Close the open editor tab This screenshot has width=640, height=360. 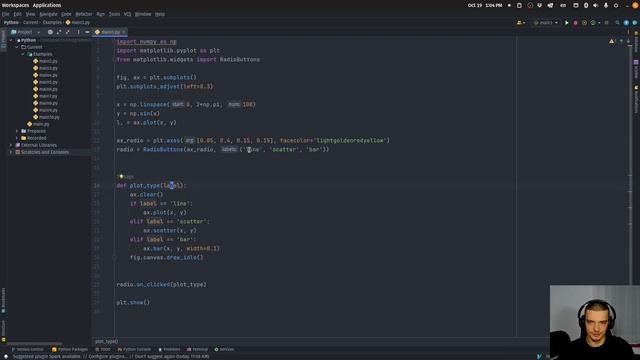pos(124,32)
